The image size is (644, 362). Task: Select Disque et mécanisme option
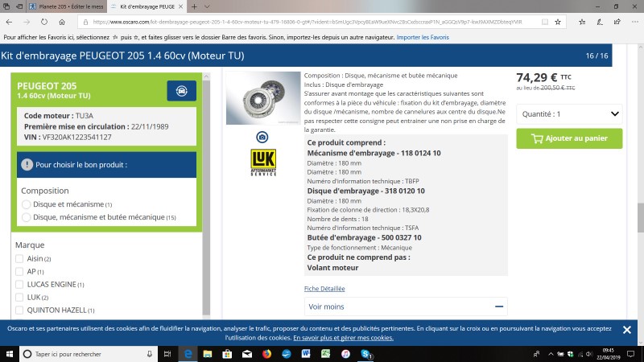27,204
